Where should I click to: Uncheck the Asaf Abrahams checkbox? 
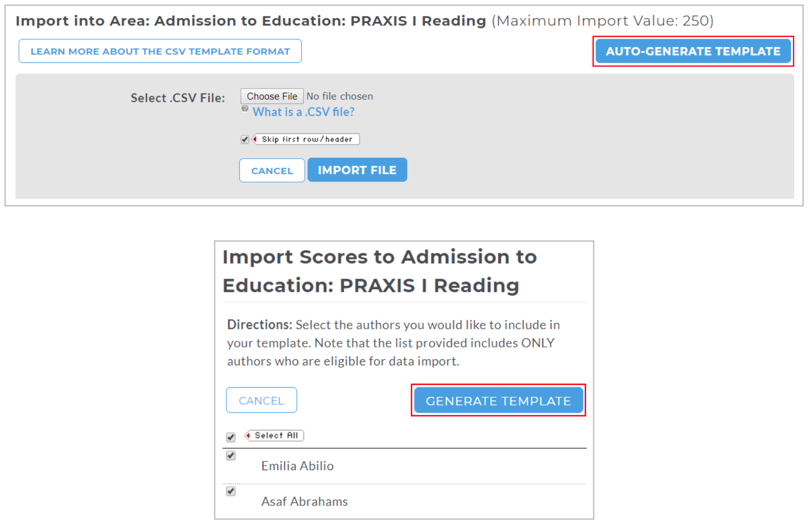(x=230, y=491)
